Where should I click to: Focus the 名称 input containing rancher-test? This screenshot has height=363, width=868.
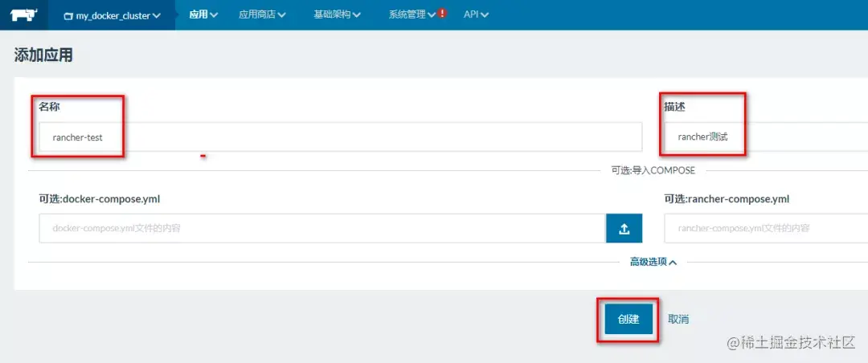341,137
